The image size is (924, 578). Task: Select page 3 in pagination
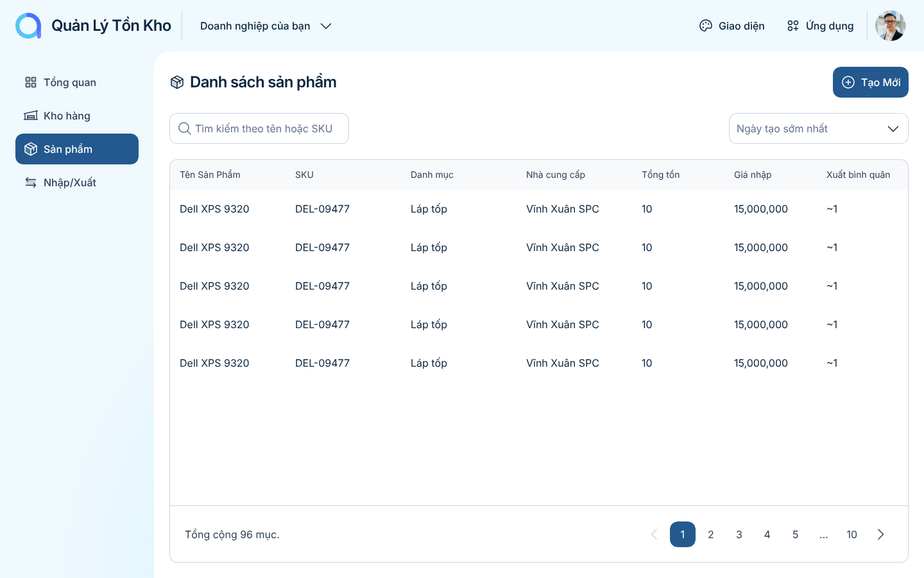tap(739, 534)
